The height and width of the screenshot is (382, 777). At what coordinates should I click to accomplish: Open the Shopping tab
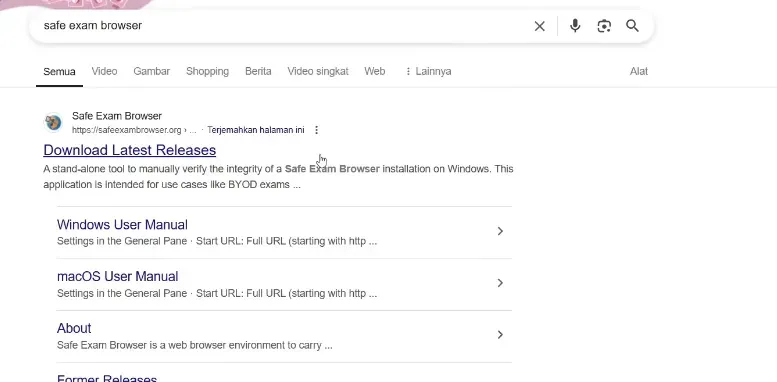click(207, 71)
